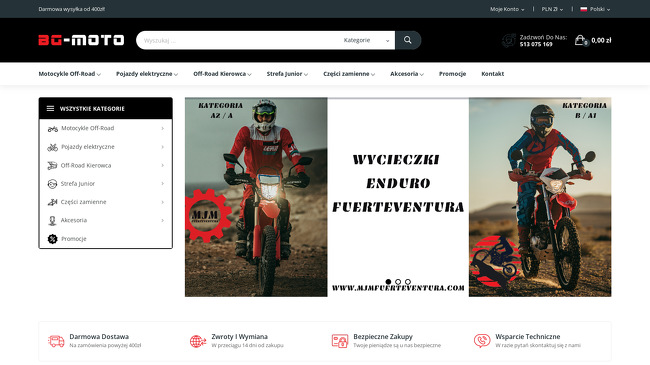Click the motorcycle icon for Motocykle Off-Road
Image resolution: width=650 pixels, height=365 pixels.
(x=52, y=129)
